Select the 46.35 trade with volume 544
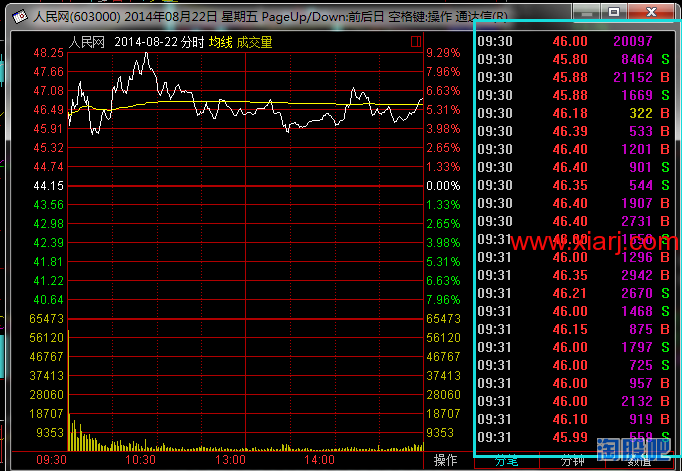682x471 pixels. 574,185
